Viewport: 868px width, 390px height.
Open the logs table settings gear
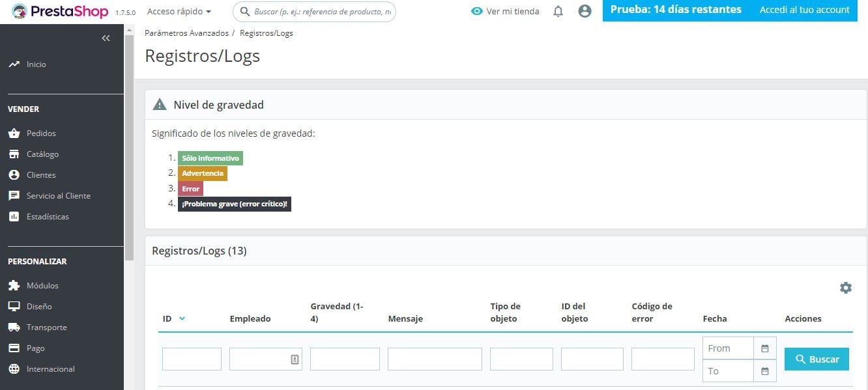[845, 287]
